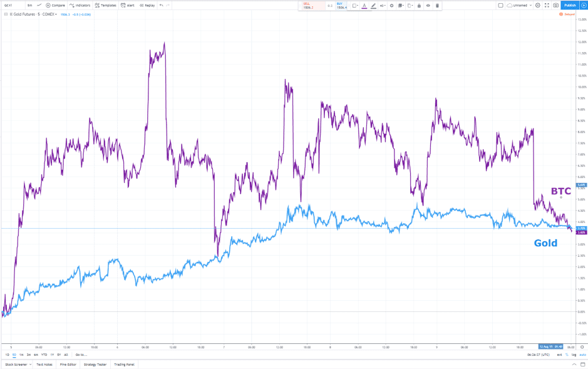Viewport: 588px width, 369px height.
Task: Click the blue Publish button
Action: tap(570, 5)
